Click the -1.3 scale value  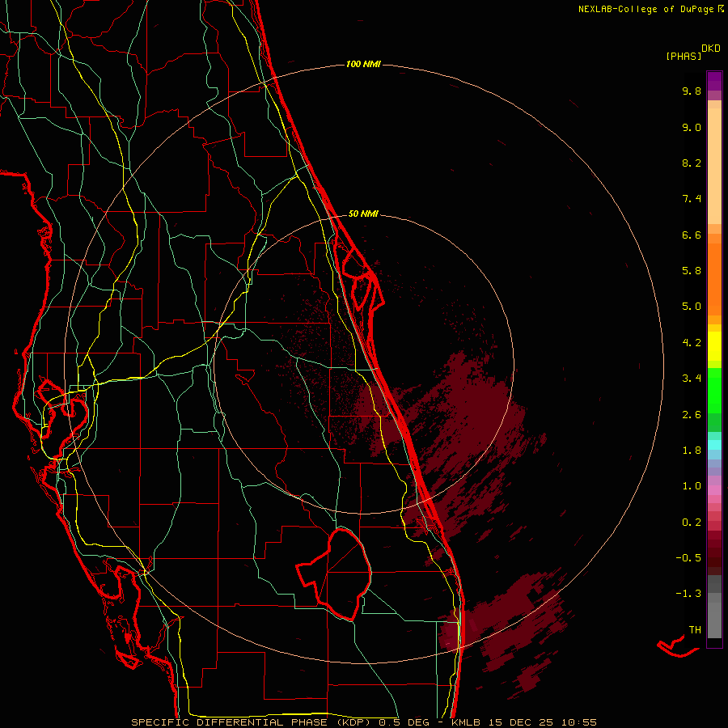(x=688, y=594)
